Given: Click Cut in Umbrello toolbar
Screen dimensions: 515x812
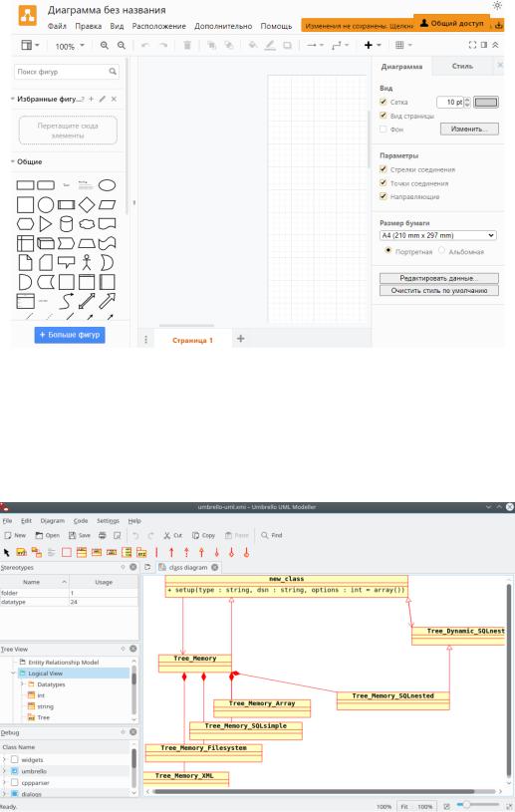Looking at the screenshot, I should (173, 535).
